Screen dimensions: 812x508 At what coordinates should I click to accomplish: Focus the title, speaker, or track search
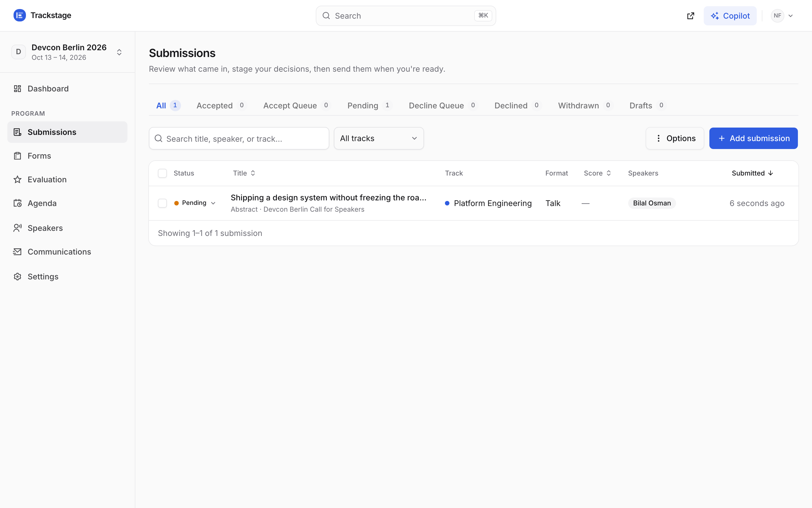[239, 138]
